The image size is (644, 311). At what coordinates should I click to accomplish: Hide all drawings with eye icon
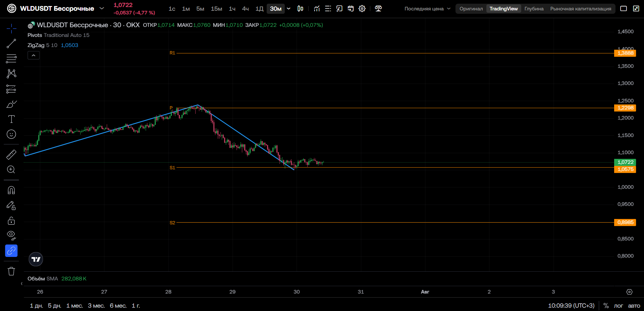click(x=11, y=235)
